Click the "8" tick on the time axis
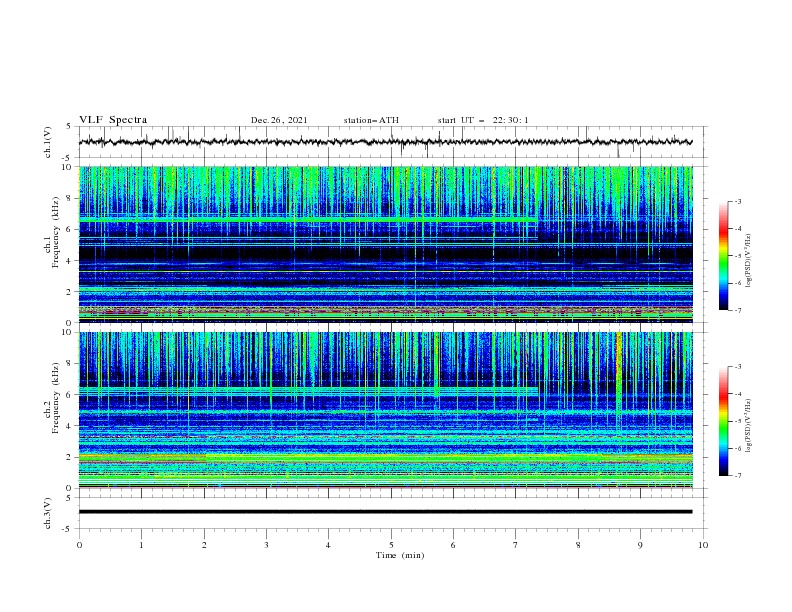Image resolution: width=792 pixels, height=612 pixels. (x=578, y=545)
